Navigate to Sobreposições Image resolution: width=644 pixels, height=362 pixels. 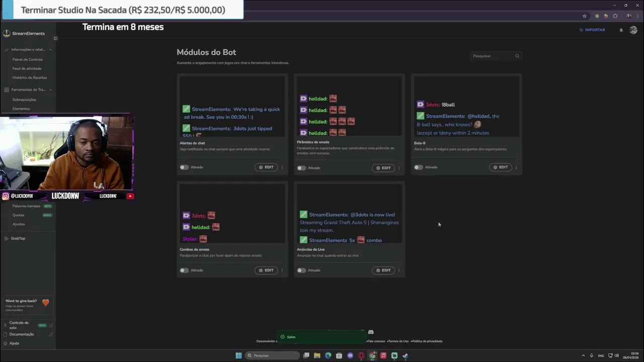coord(24,100)
